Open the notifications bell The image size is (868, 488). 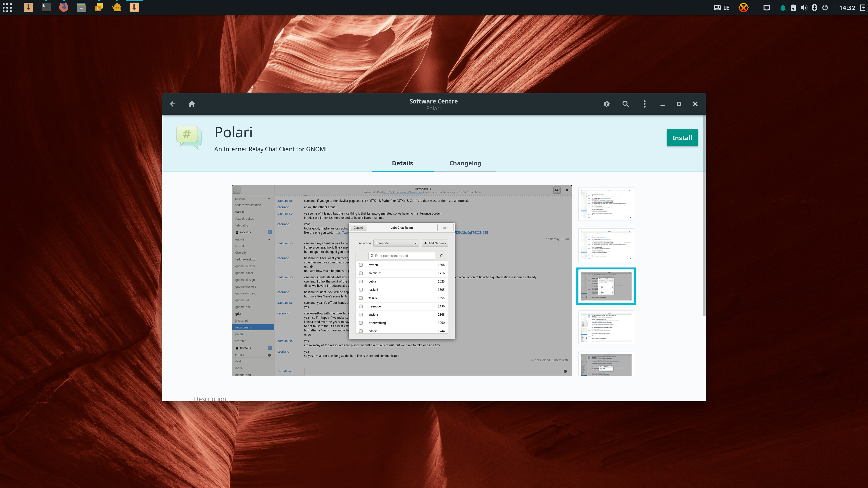[783, 8]
